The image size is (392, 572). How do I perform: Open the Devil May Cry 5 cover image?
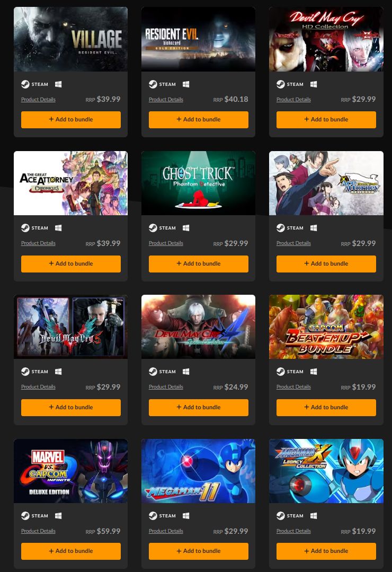click(x=71, y=327)
